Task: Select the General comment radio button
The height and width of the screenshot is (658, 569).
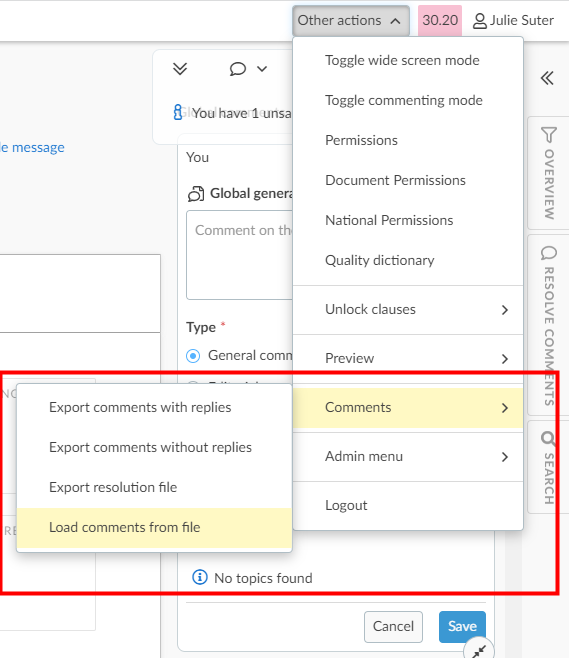Action: [x=193, y=356]
